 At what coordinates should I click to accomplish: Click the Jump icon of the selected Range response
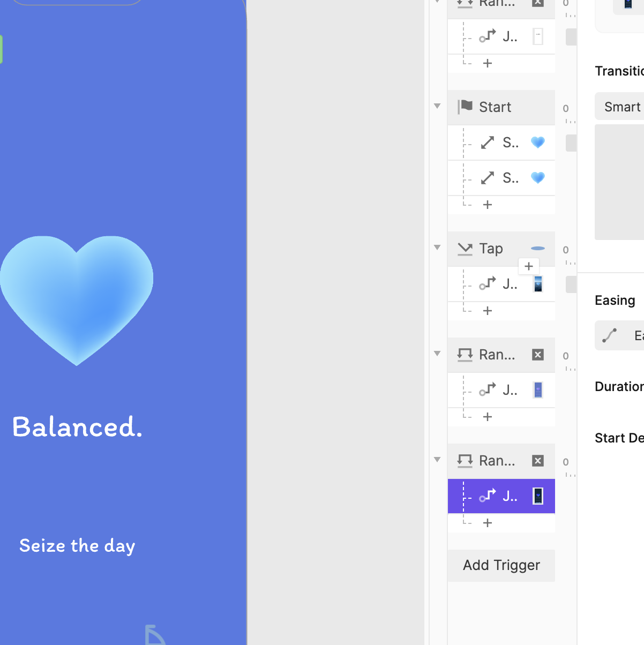tap(488, 496)
